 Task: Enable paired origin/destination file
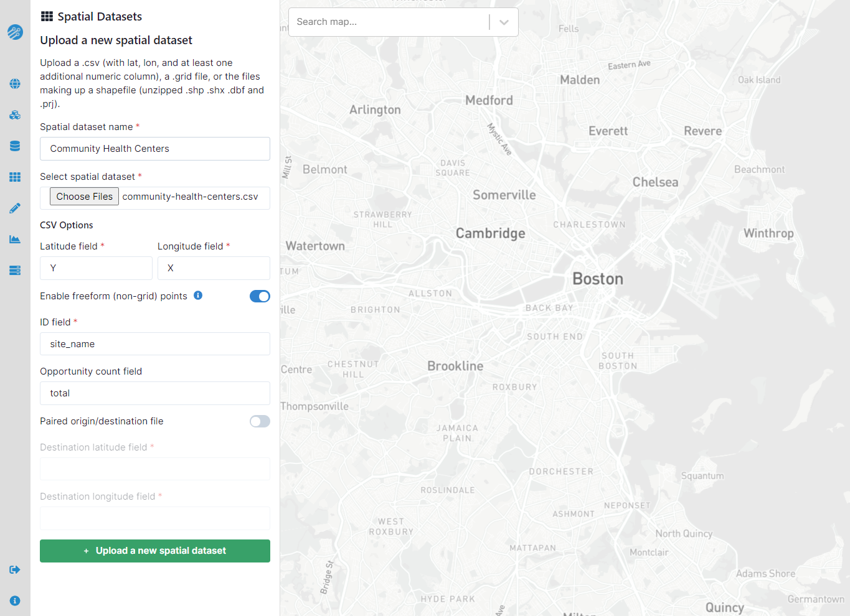tap(260, 421)
